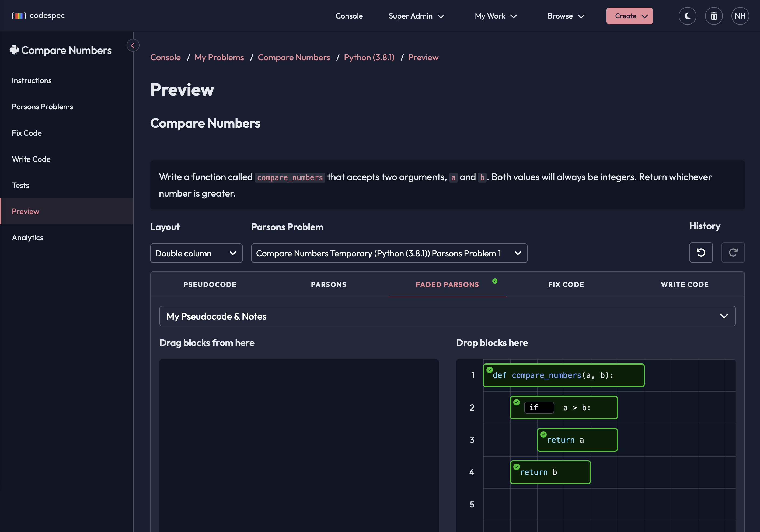The image size is (760, 532).
Task: Click the trash can icon in header
Action: coord(714,16)
